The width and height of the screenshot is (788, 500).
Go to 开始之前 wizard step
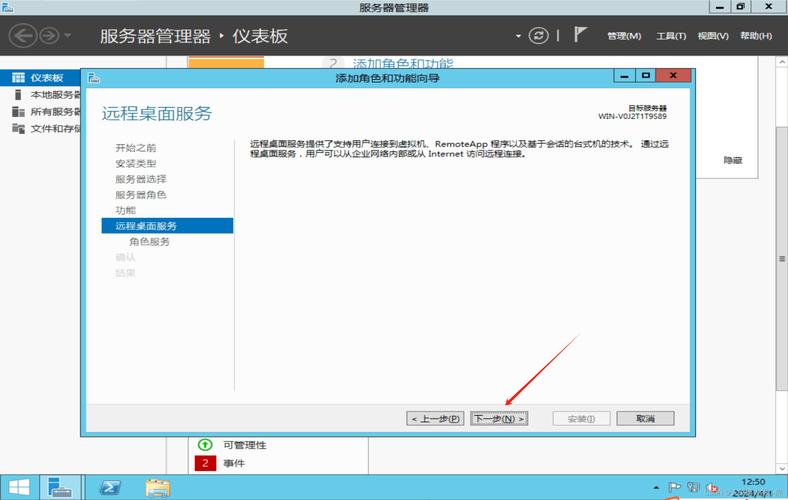tap(136, 148)
